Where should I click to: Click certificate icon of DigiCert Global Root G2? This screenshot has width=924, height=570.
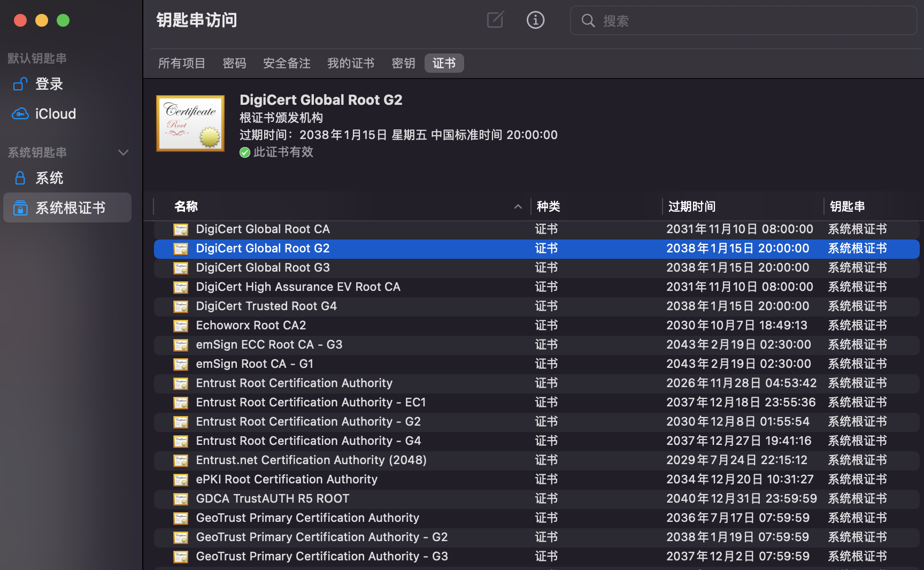click(x=181, y=249)
